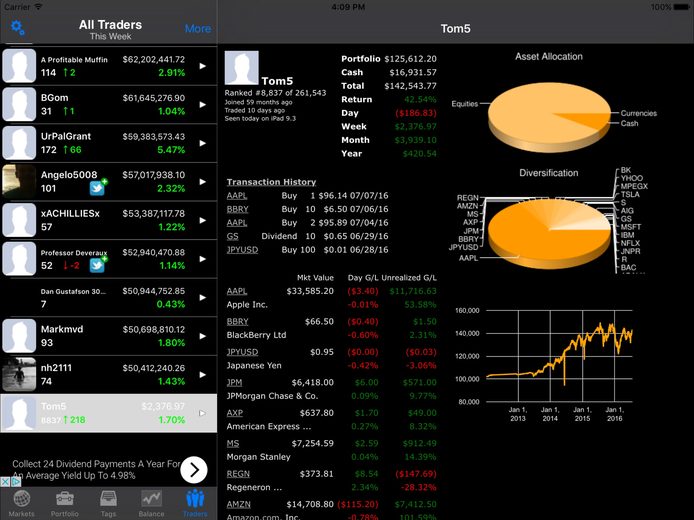The image size is (694, 520).
Task: Tap the ad info triangle icon
Action: click(x=15, y=481)
